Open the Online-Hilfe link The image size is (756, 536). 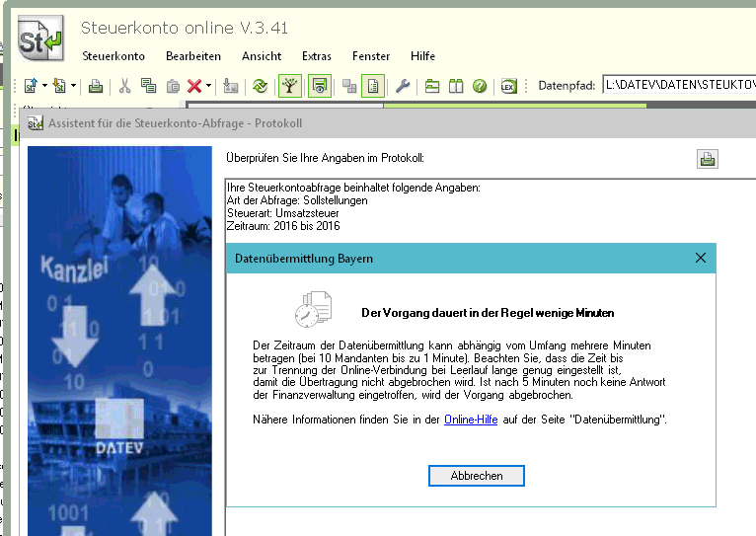pos(471,420)
